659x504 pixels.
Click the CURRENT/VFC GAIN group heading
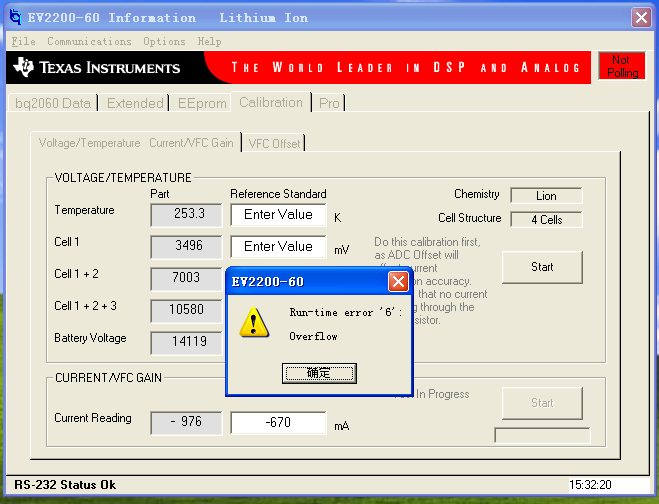click(x=108, y=377)
